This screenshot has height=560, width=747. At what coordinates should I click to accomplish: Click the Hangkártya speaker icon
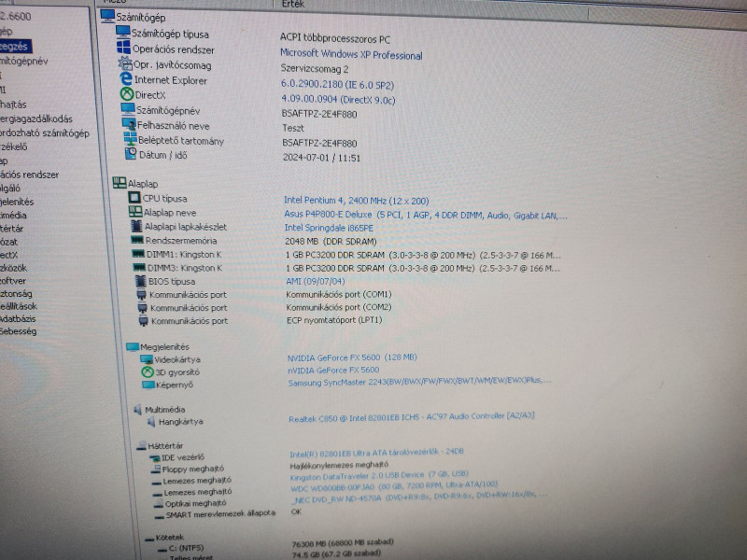point(151,422)
